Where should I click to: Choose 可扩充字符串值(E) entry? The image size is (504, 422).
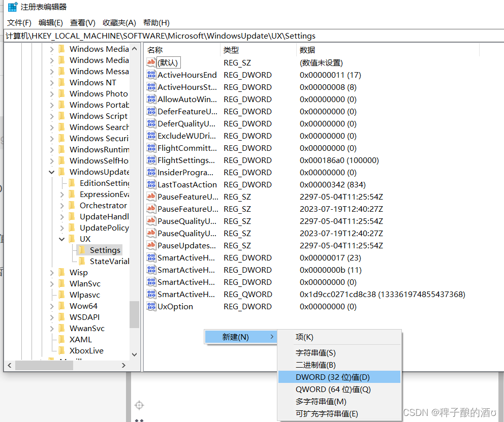click(339, 414)
